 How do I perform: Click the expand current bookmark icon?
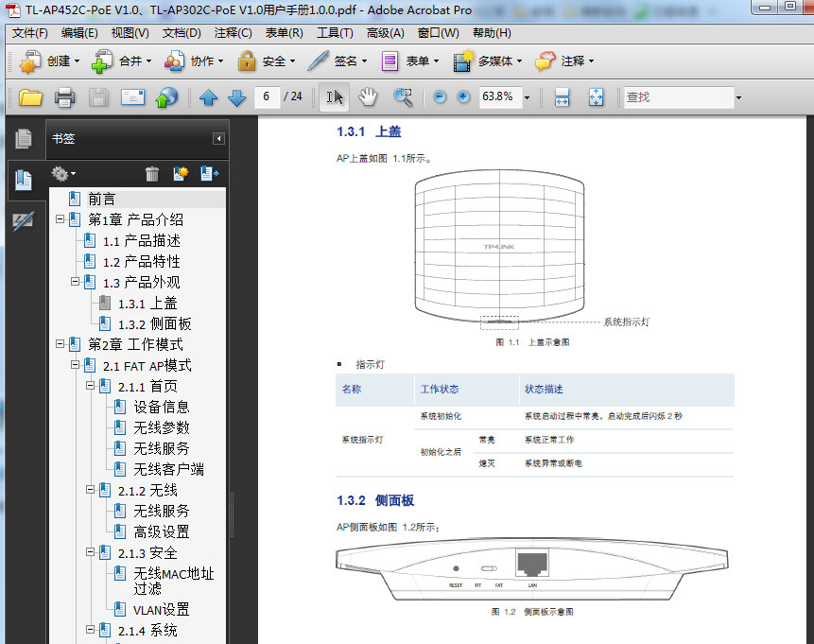click(209, 173)
